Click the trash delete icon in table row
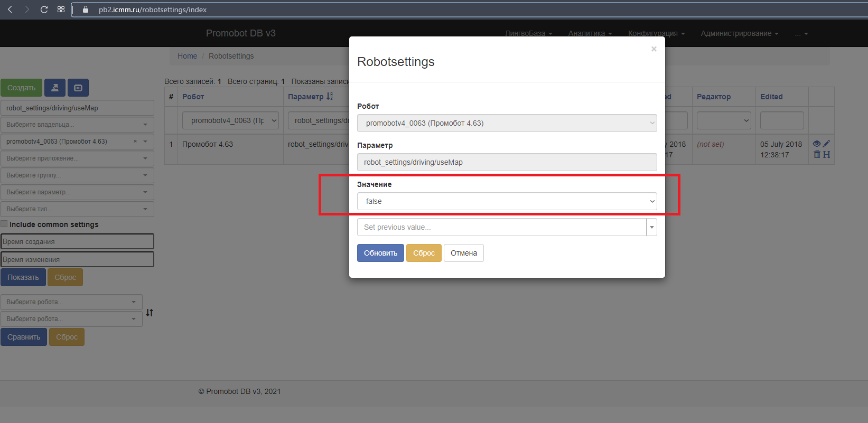This screenshot has width=868, height=423. point(817,154)
